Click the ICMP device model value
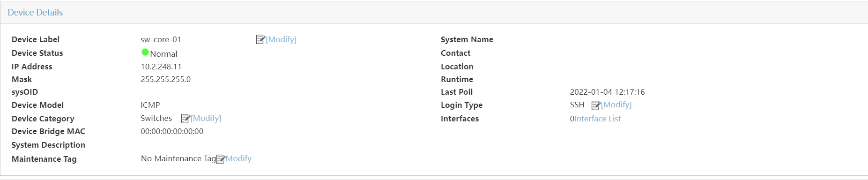Image resolution: width=868 pixels, height=180 pixels. coord(150,105)
